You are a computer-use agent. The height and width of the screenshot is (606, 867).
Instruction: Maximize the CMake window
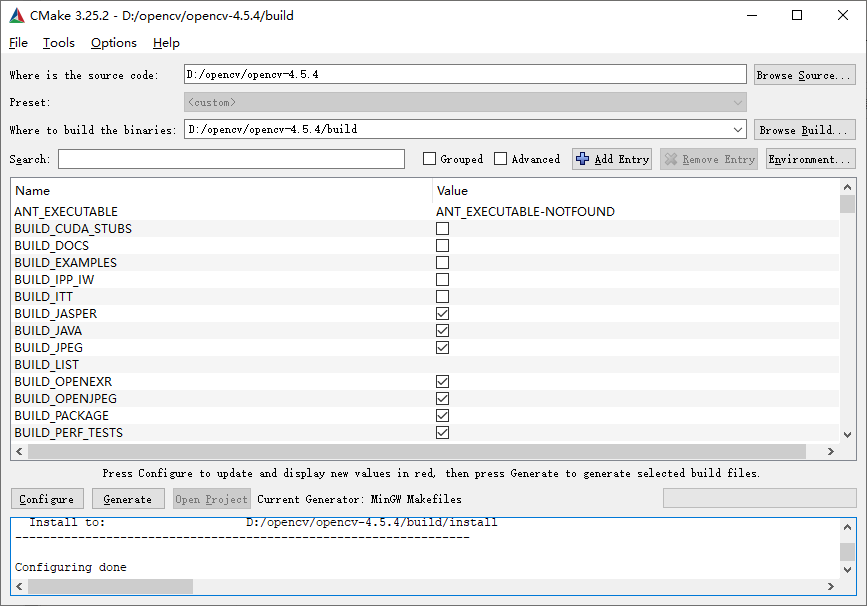[x=797, y=15]
